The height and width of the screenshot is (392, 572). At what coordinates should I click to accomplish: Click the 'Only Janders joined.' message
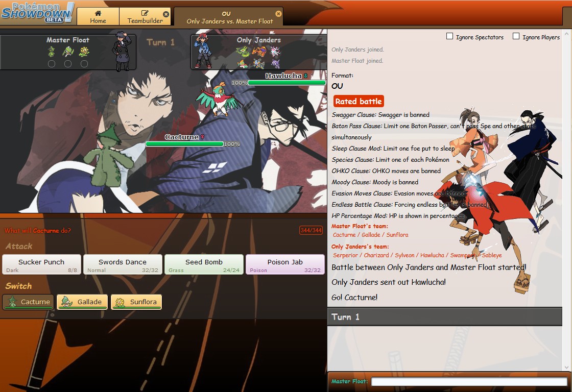357,50
